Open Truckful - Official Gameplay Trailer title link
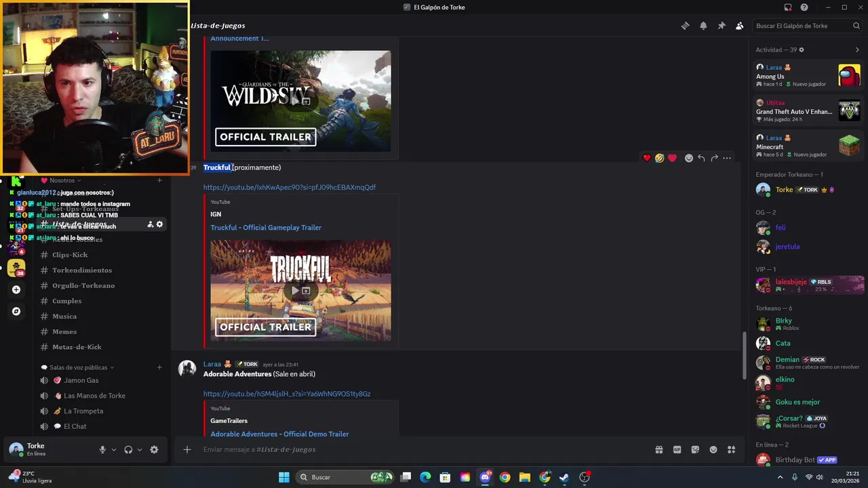Viewport: 868px width, 488px height. point(266,228)
